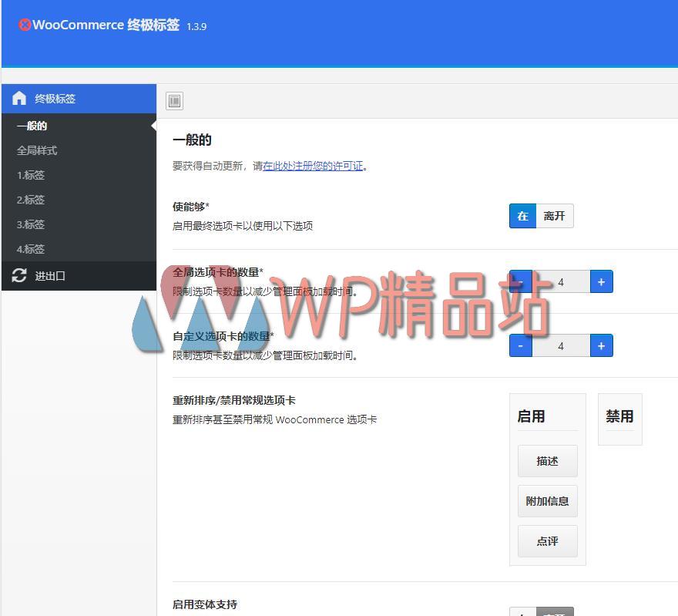Click the 点评 tab button
Viewport: 678px width, 616px height.
(x=547, y=540)
